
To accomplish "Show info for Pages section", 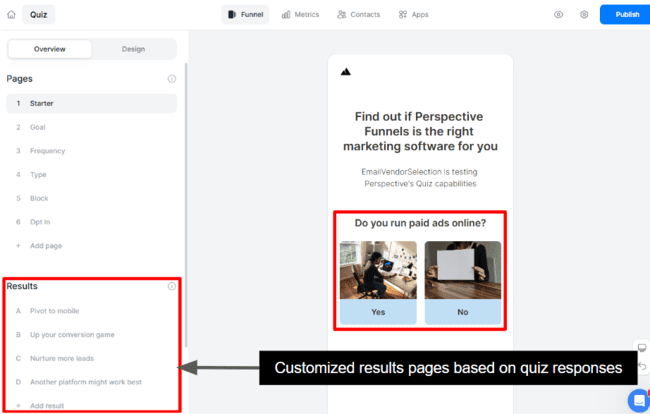I will [172, 79].
